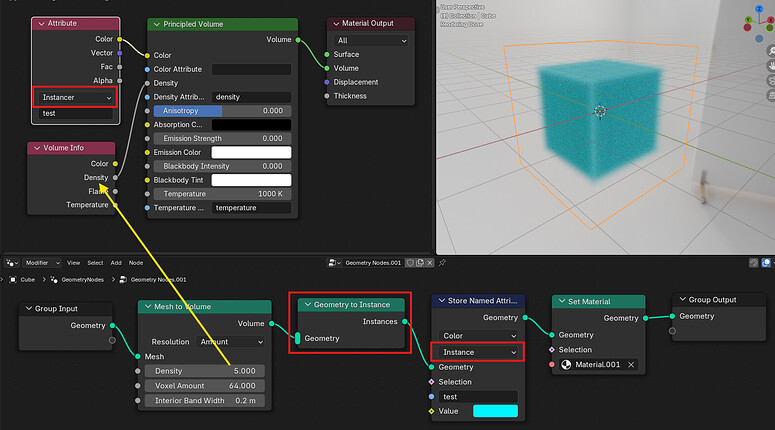Collapse the Volume Info node
This screenshot has height=430, width=775.
(x=37, y=148)
